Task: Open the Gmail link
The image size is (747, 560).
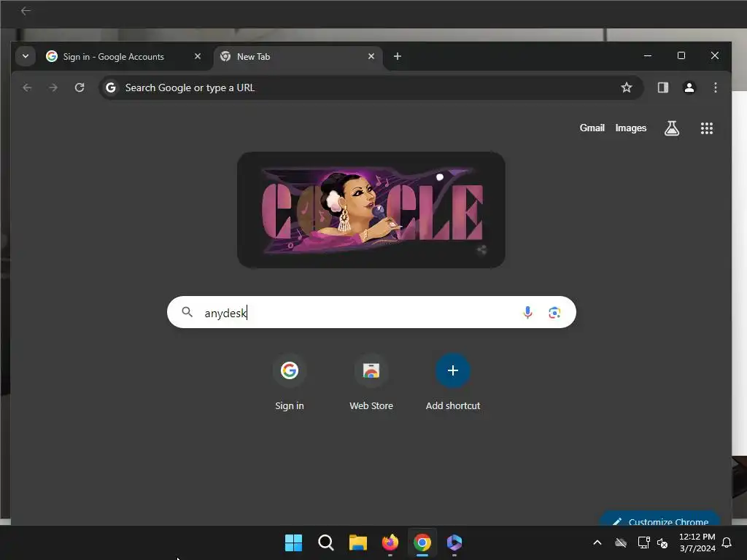Action: click(592, 128)
